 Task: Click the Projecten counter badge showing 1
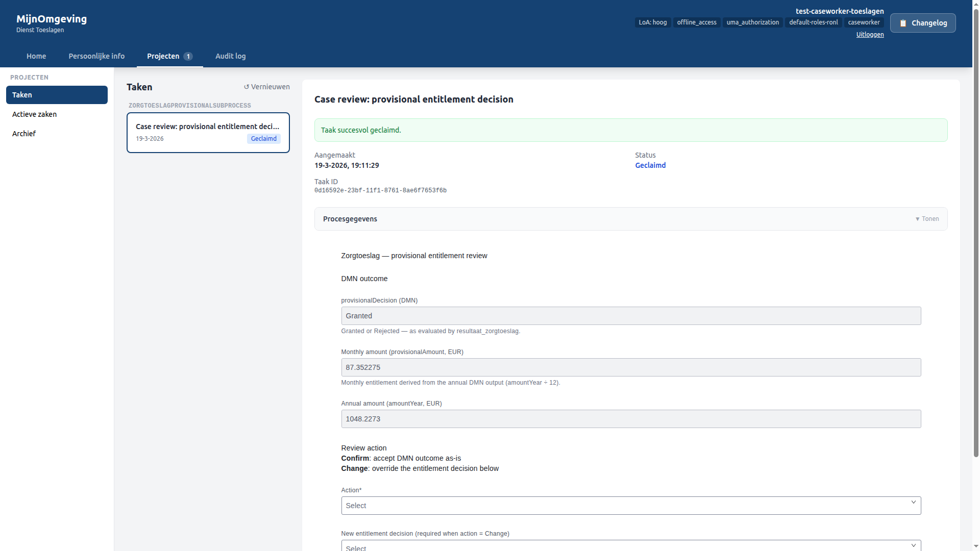pyautogui.click(x=188, y=56)
